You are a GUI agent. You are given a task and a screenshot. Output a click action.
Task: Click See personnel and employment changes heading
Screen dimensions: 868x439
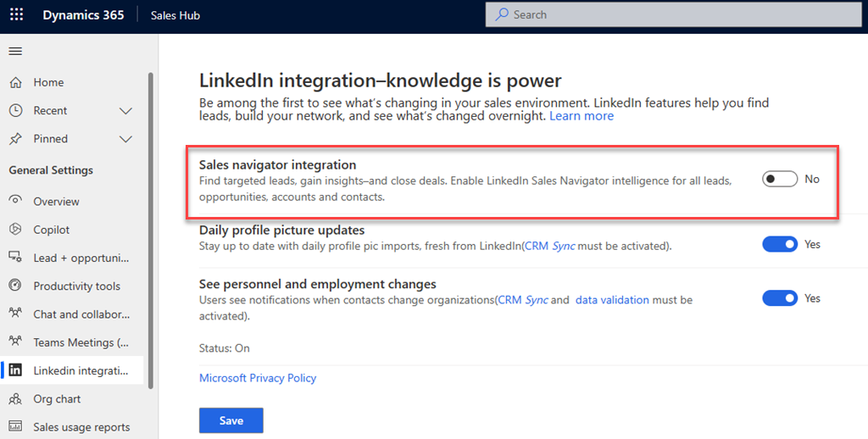coord(318,284)
